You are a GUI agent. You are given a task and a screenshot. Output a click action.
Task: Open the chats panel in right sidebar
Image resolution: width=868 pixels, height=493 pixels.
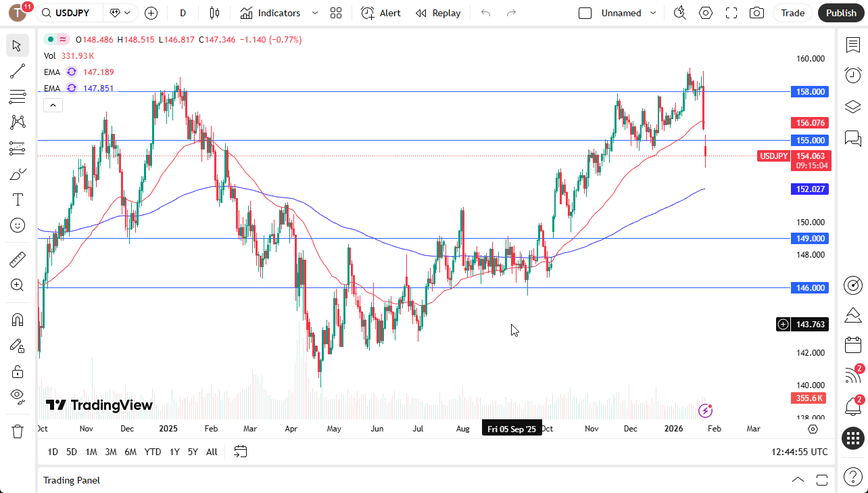point(853,139)
